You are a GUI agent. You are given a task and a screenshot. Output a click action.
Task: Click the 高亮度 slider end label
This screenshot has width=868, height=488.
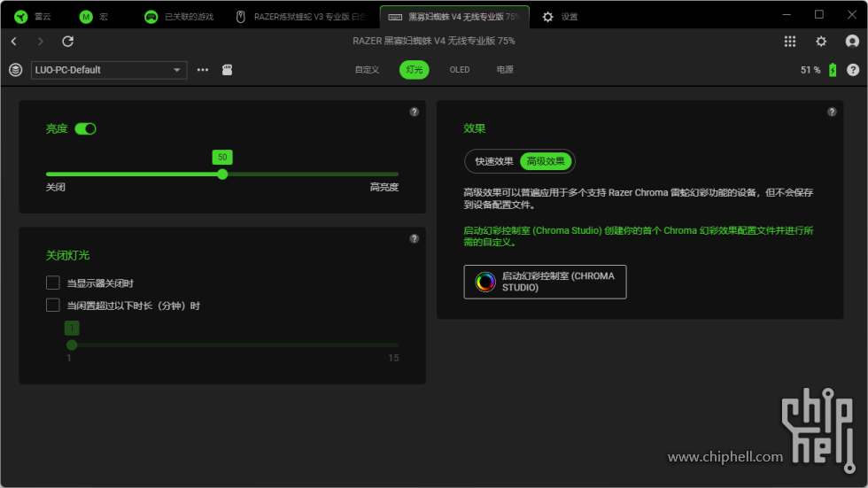[384, 187]
